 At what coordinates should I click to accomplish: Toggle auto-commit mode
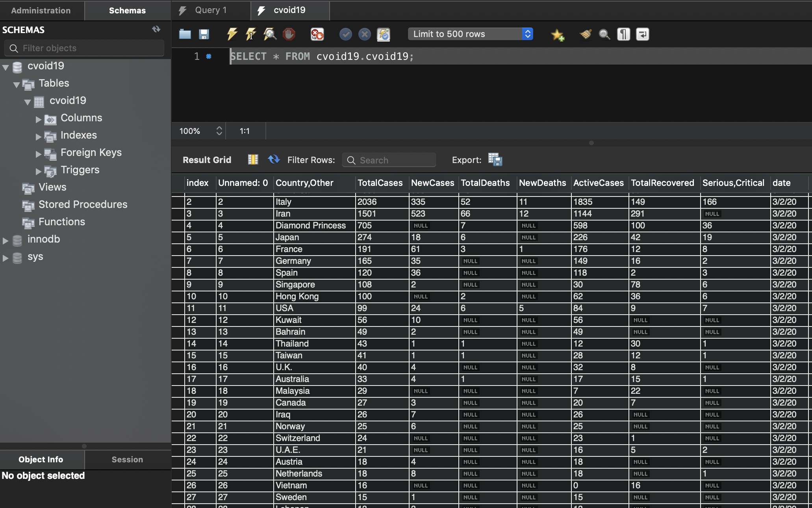tap(384, 34)
